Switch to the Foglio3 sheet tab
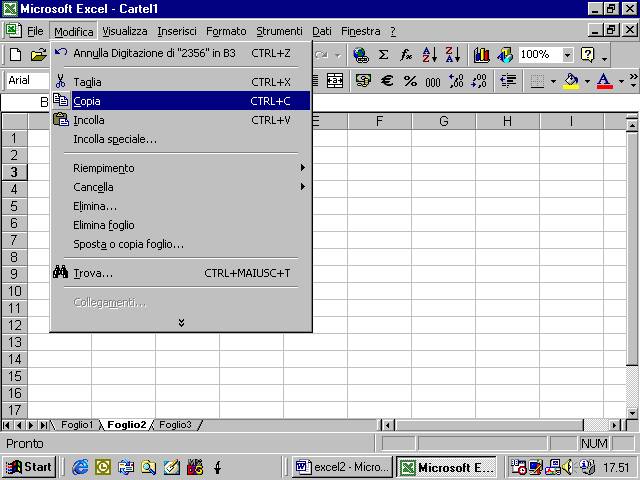 (x=175, y=425)
